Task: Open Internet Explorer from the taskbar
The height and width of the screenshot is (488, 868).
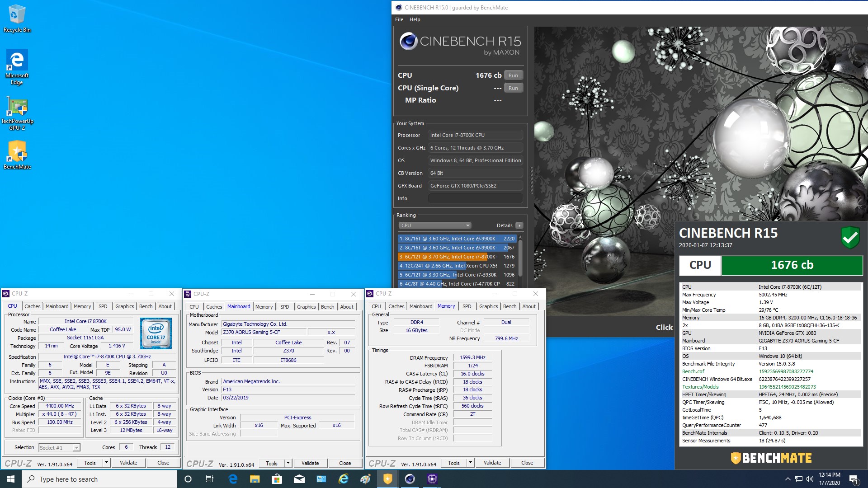Action: [x=344, y=479]
